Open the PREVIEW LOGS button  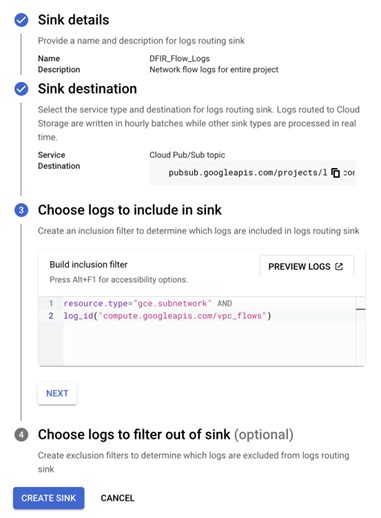pos(306,266)
